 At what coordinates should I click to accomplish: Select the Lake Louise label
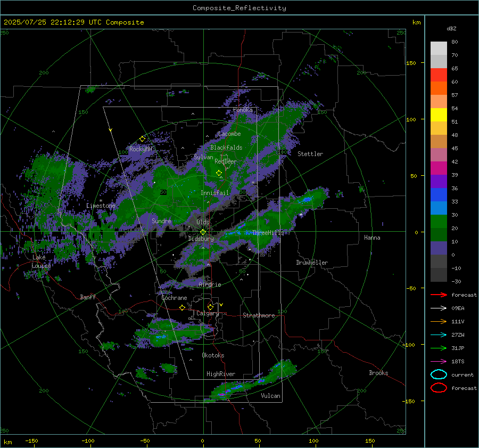tap(41, 262)
